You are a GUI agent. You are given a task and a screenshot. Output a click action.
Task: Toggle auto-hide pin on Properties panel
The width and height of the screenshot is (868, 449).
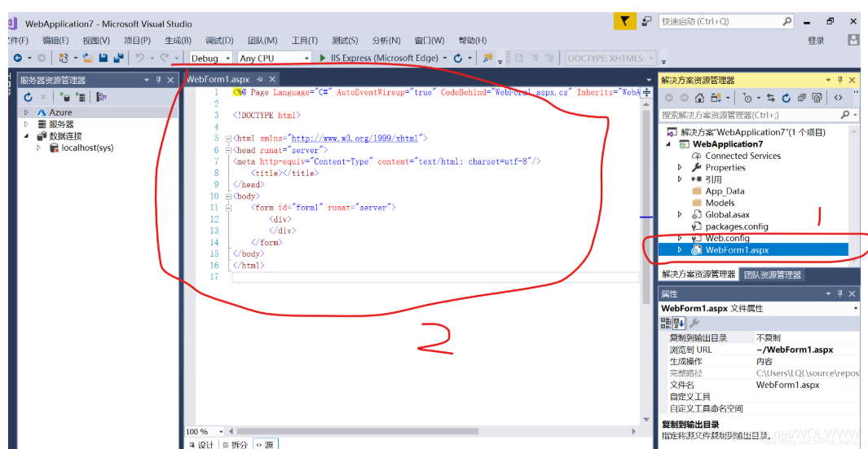[x=839, y=294]
